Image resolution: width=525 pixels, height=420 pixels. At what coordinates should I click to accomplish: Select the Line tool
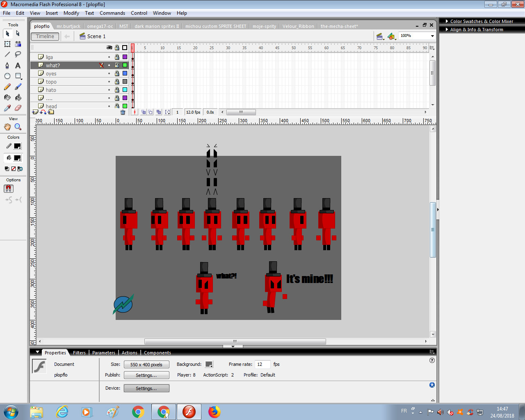pos(7,55)
